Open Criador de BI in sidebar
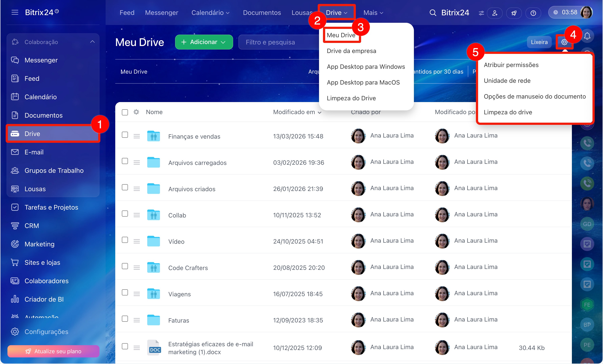The width and height of the screenshot is (603, 364). point(44,299)
